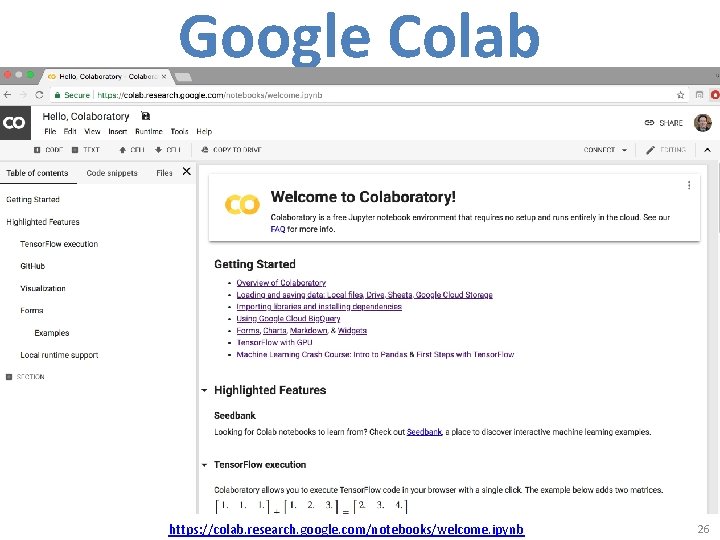Open the Machine Learning Crash Course link

tap(375, 354)
